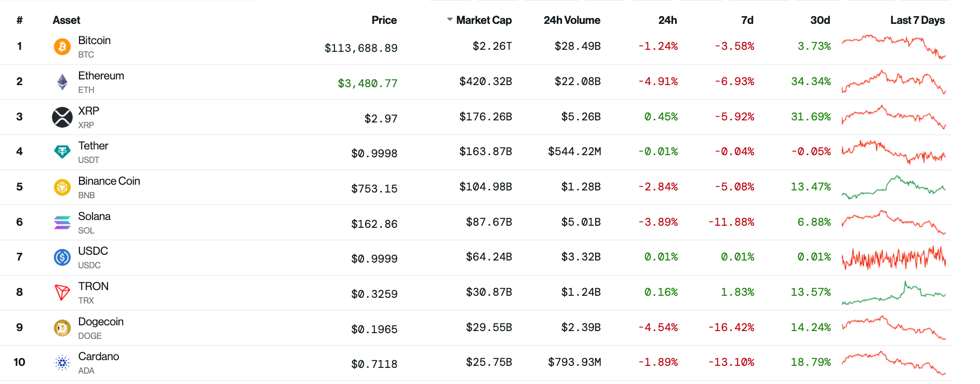
Task: Sort by the 30d change header
Action: point(820,20)
